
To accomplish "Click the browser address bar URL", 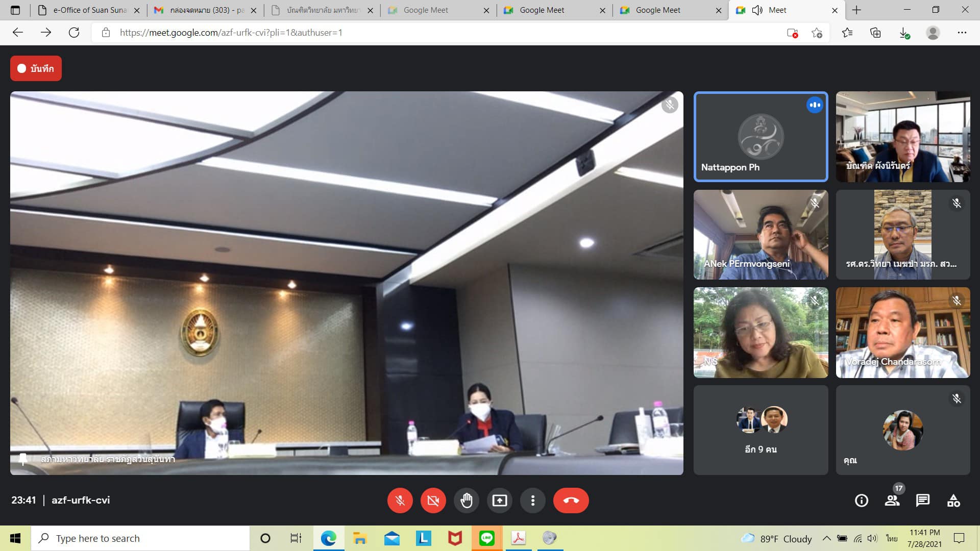I will coord(231,33).
